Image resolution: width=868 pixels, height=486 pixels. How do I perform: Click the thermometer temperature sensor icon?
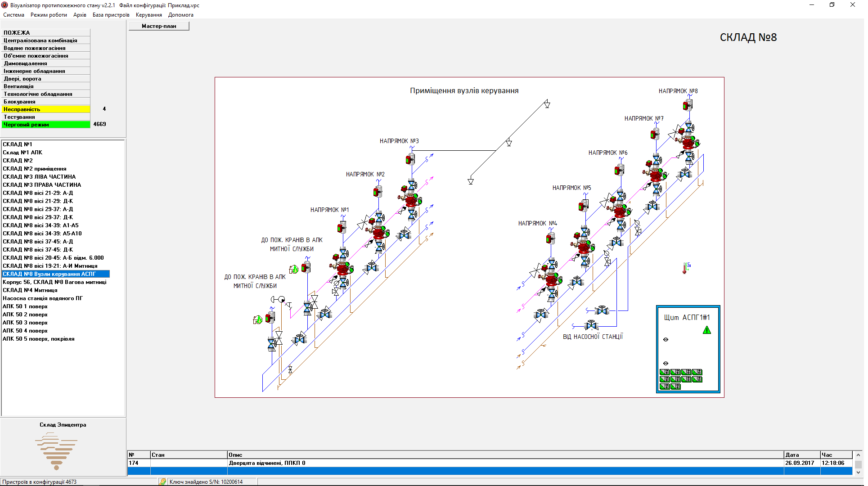coord(685,268)
